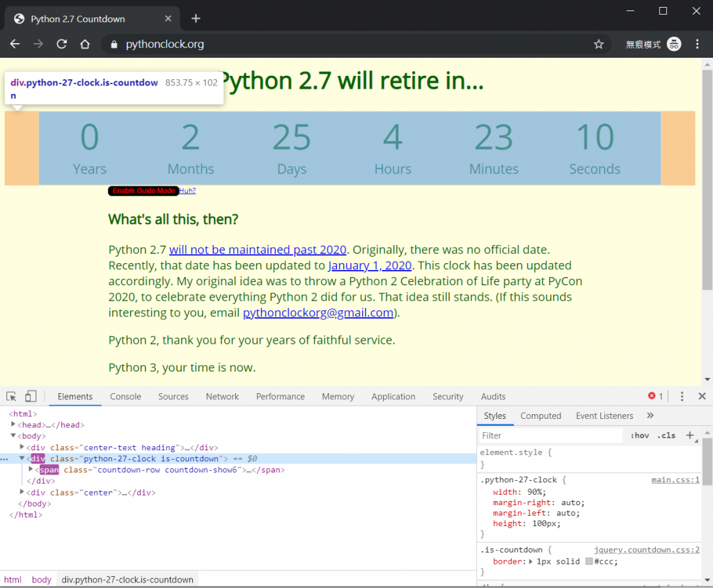Click the page vertical scrollbar thumb
713x588 pixels.
[707, 180]
